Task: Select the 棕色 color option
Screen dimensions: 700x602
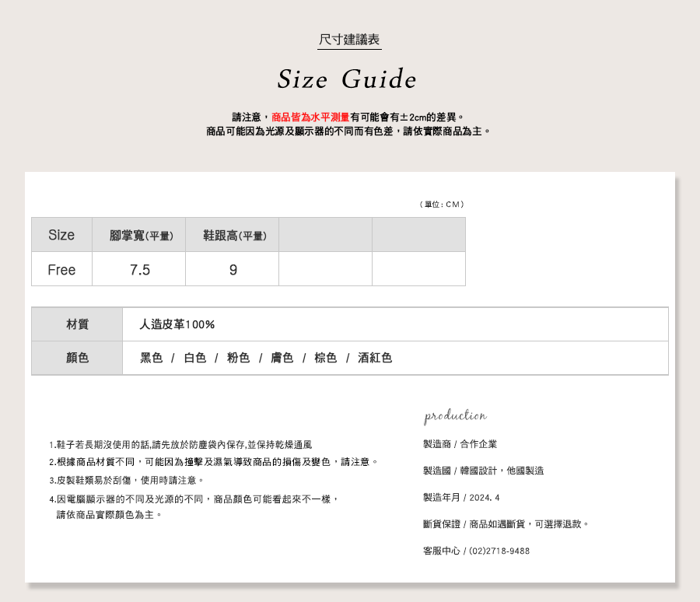Action: pyautogui.click(x=325, y=358)
